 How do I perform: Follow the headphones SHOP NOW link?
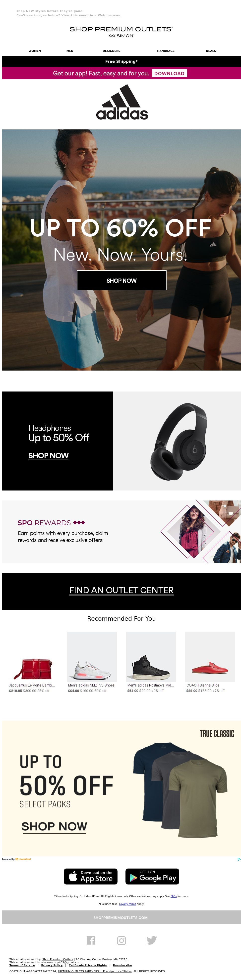click(48, 456)
